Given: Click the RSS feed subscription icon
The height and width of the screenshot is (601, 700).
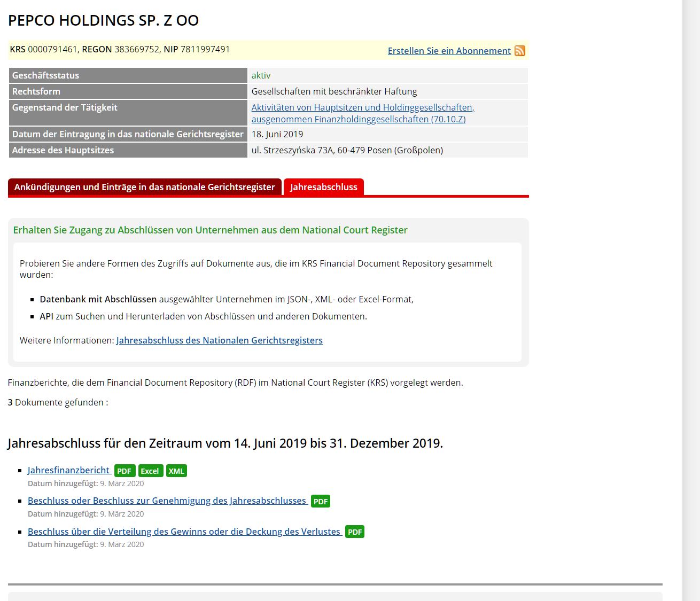Looking at the screenshot, I should click(520, 51).
